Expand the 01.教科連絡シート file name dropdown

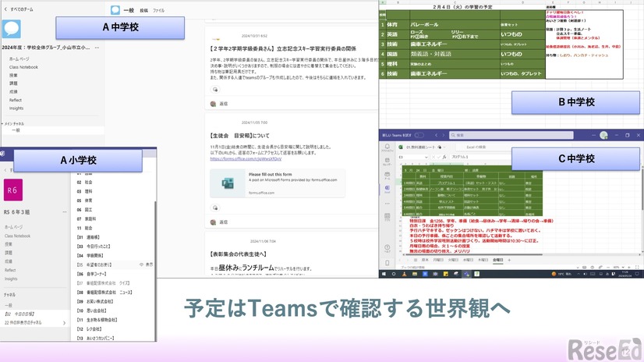coord(444,147)
